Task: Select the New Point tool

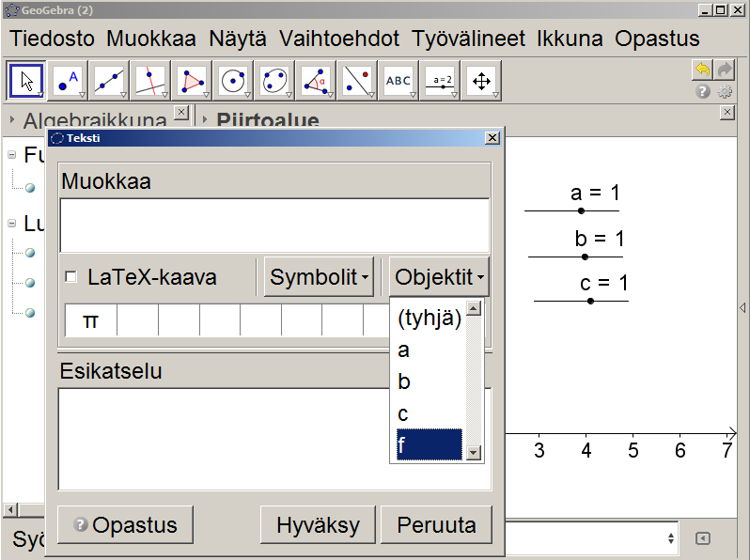Action: click(68, 81)
